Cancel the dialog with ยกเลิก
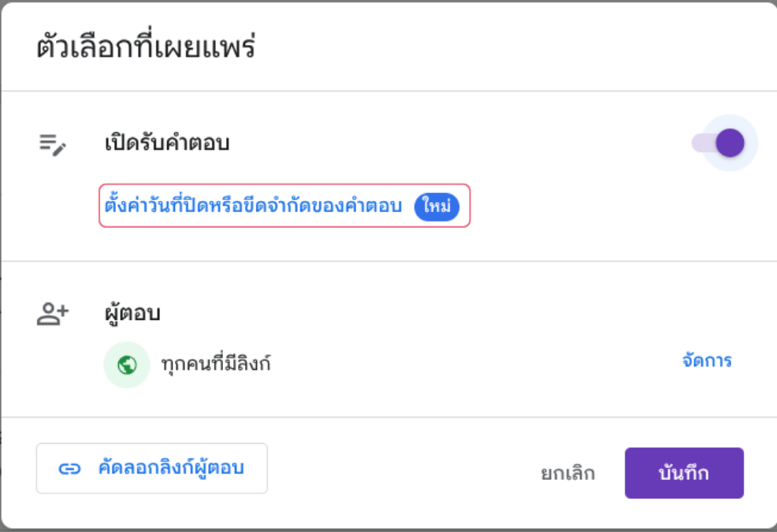 coord(567,474)
